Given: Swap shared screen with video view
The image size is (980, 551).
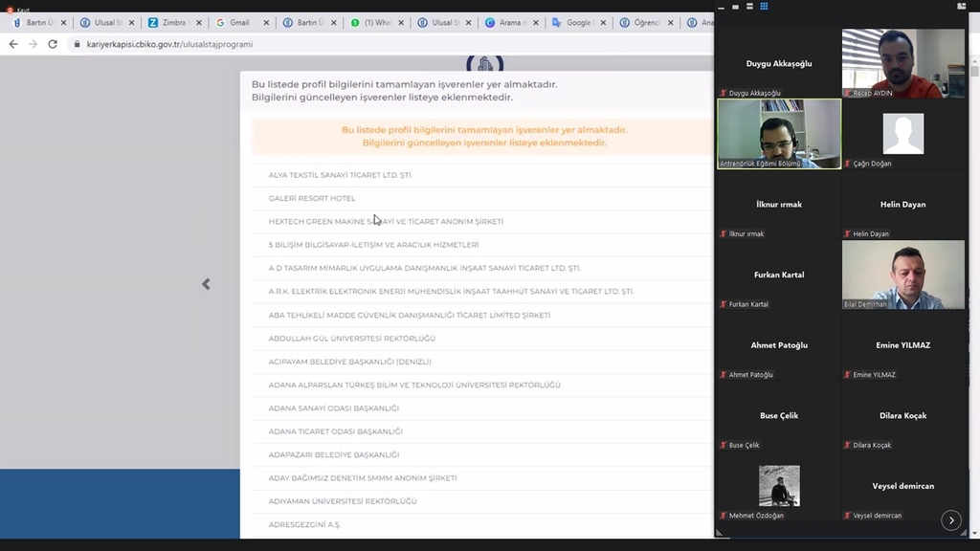Looking at the screenshot, I should point(959,5).
